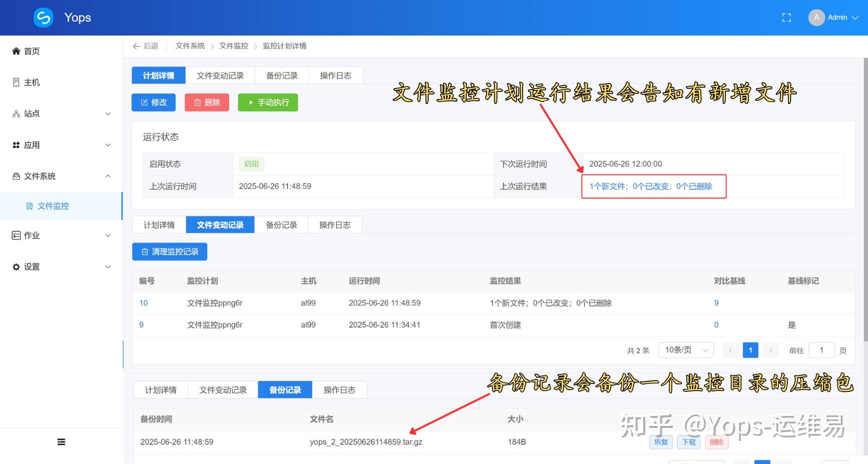Switch to the top 备份记录 tab

[x=281, y=75]
